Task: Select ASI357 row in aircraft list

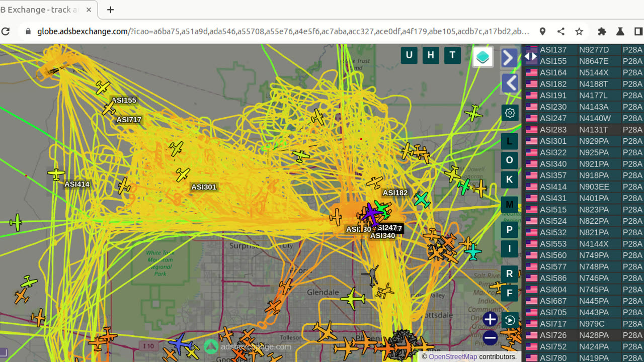Action: pyautogui.click(x=584, y=175)
